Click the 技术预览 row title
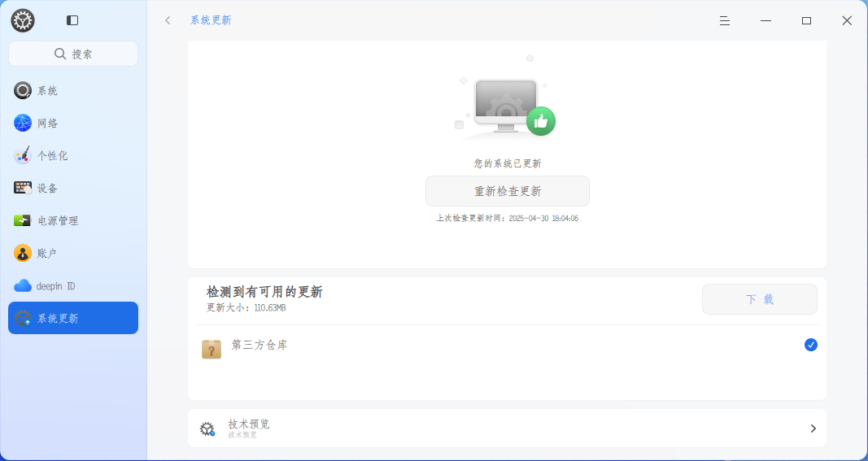The width and height of the screenshot is (868, 461). (249, 424)
